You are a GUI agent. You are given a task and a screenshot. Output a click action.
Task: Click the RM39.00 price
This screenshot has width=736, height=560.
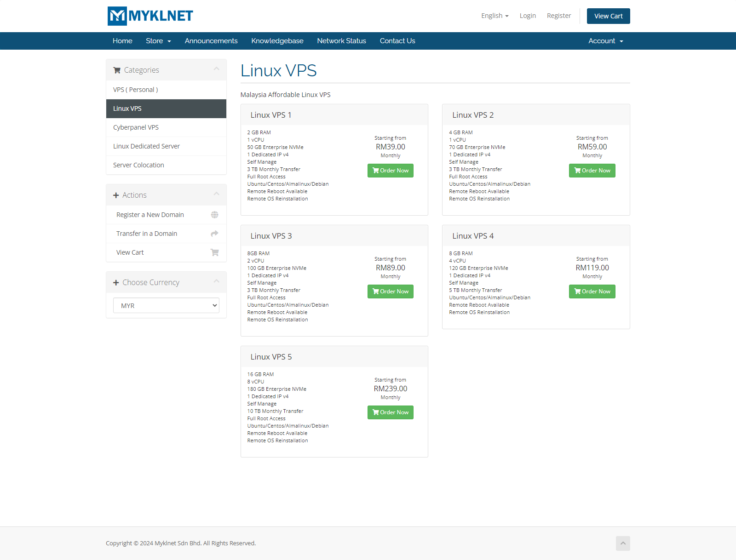click(x=391, y=147)
